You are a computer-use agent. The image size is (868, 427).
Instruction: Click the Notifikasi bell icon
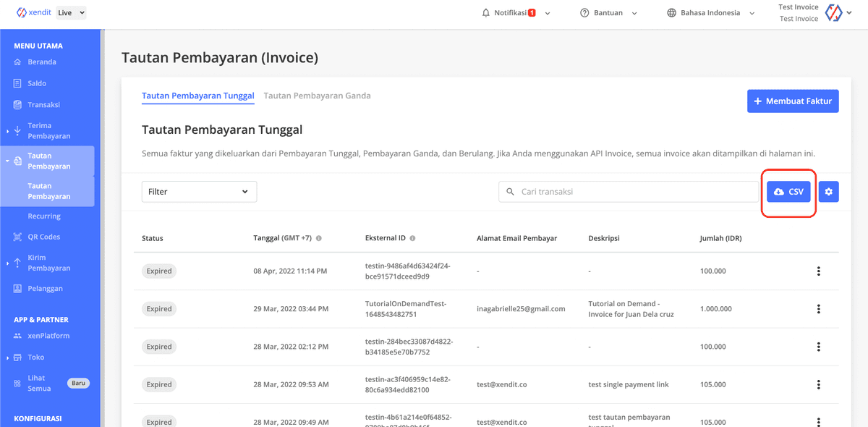(486, 13)
